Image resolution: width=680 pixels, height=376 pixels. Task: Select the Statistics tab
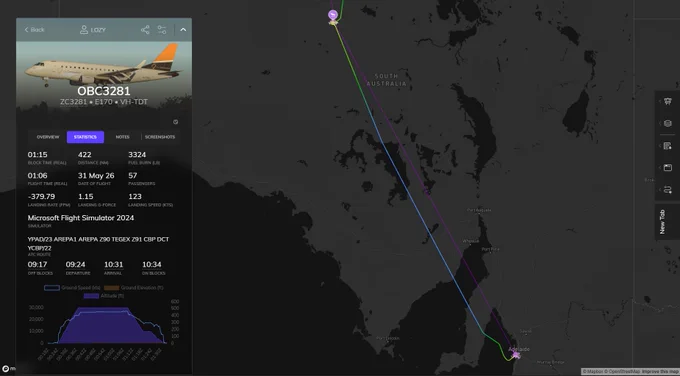click(x=85, y=137)
